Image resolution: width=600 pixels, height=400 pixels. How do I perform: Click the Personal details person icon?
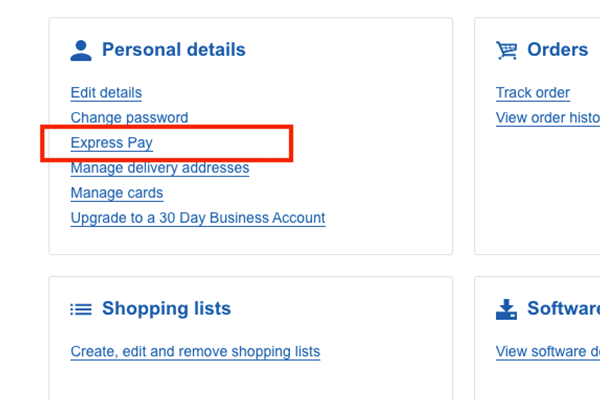point(81,50)
